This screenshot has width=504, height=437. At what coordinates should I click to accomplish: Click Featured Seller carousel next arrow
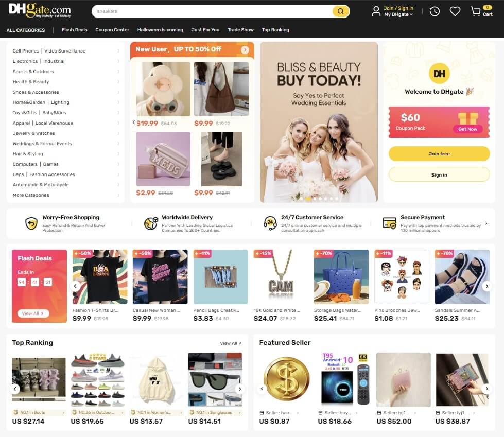tap(486, 389)
